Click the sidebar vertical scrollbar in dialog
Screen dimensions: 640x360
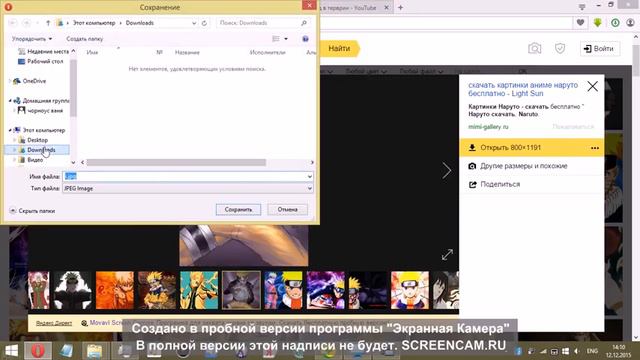click(x=73, y=88)
